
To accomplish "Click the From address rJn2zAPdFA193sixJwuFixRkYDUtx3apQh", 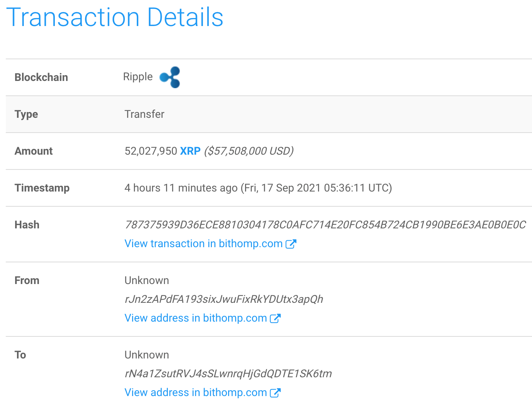I will pos(224,299).
